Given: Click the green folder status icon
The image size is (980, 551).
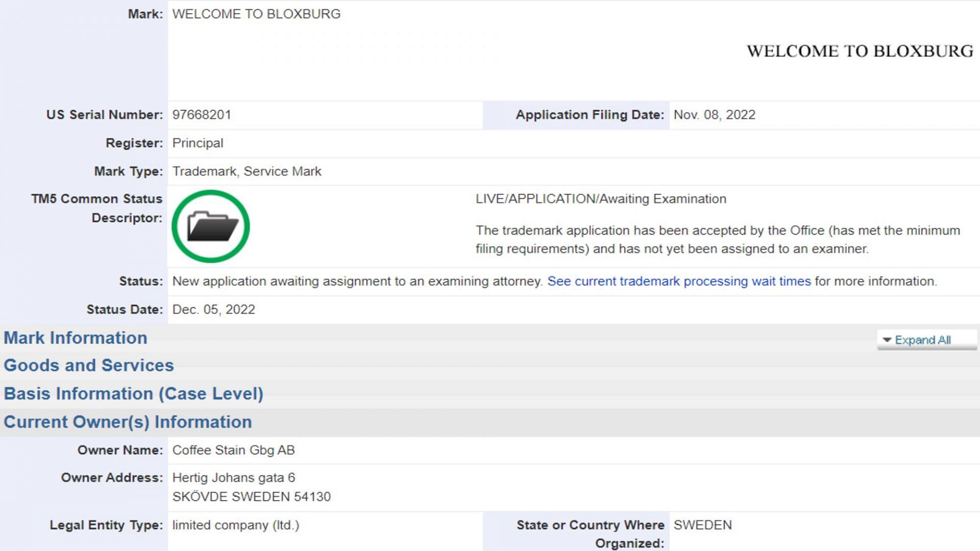Looking at the screenshot, I should point(211,227).
